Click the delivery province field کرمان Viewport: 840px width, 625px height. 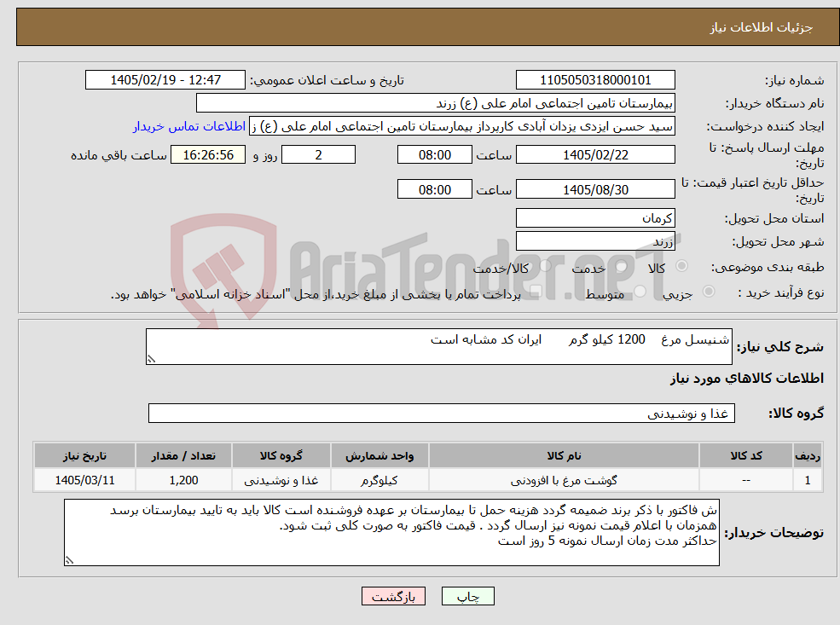click(x=595, y=218)
